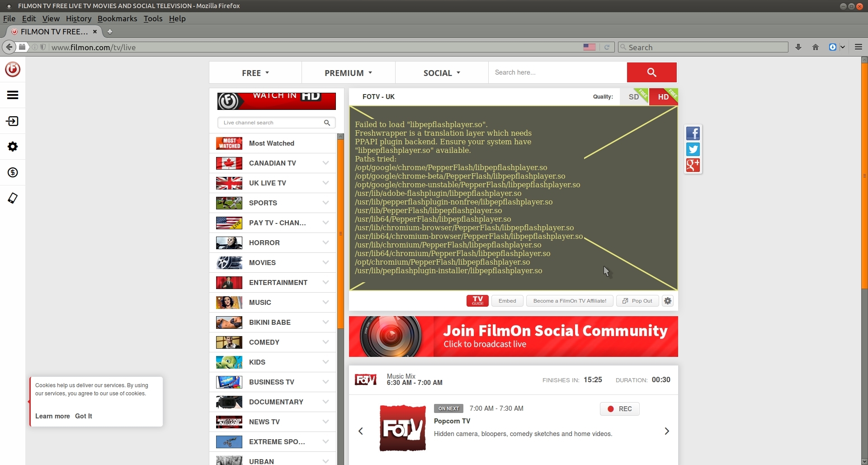Screen dimensions: 868x465
Task: Click Most Watched channel icon
Action: pos(229,143)
